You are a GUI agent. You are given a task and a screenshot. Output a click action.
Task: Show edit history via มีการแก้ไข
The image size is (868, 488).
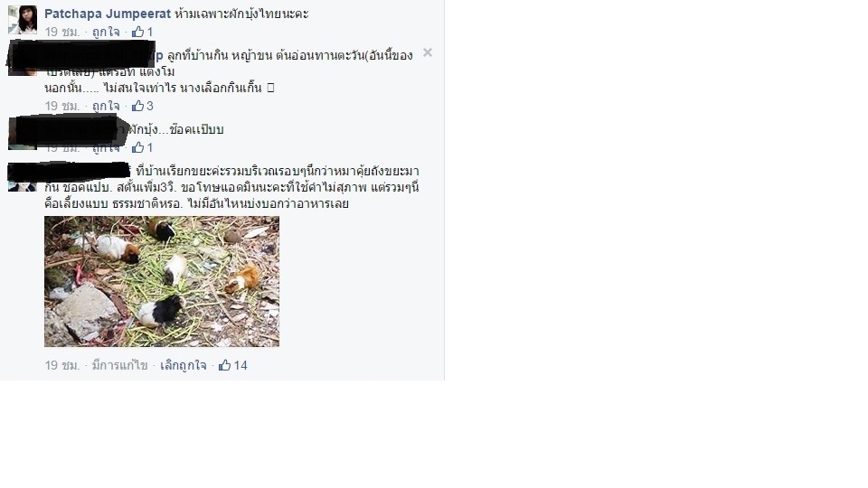pyautogui.click(x=119, y=365)
